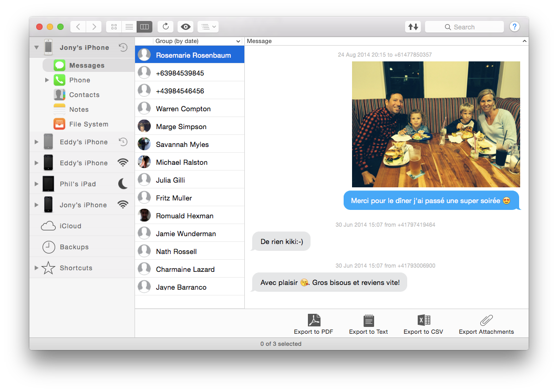Expand the Phil's iPad entry

click(x=36, y=184)
